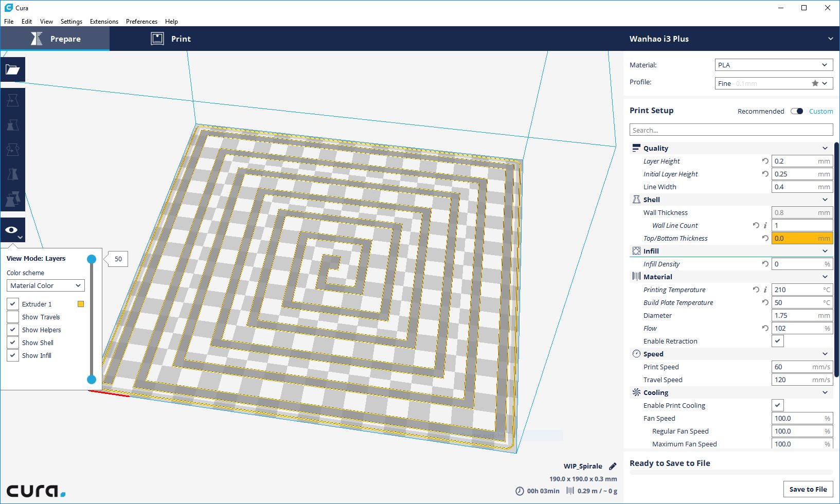Screen dimensions: 840x504
Task: Collapse the Shell section chevron
Action: (825, 200)
